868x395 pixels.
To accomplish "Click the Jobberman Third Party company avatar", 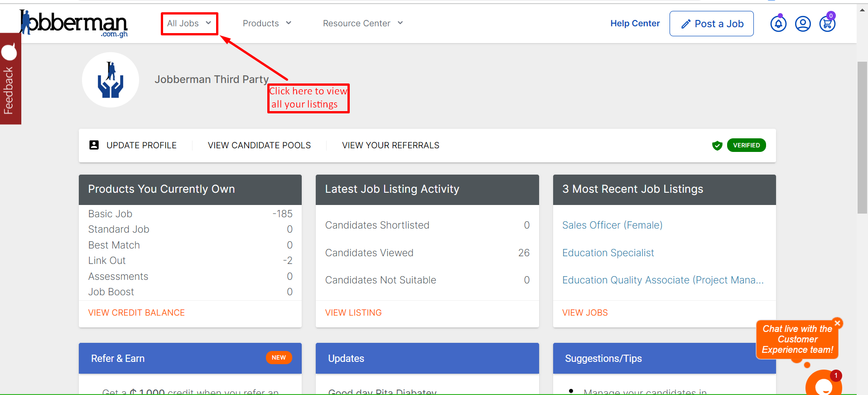I will point(111,80).
